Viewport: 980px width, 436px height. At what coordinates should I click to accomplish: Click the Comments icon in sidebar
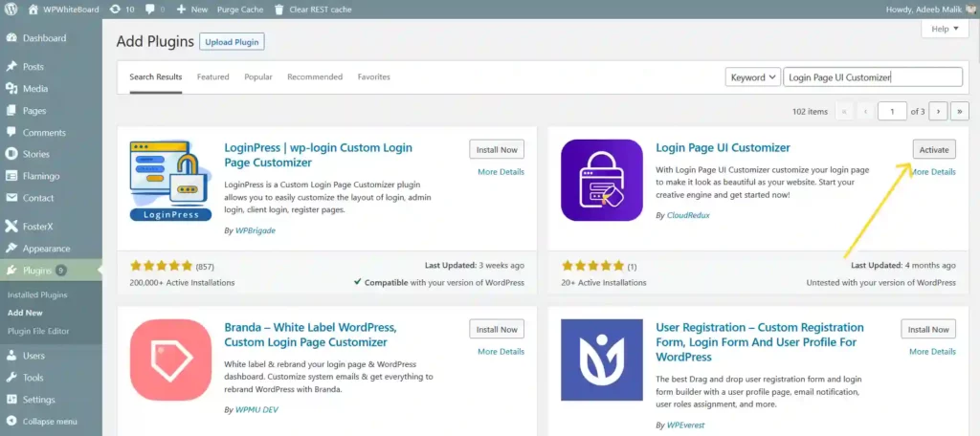(11, 132)
